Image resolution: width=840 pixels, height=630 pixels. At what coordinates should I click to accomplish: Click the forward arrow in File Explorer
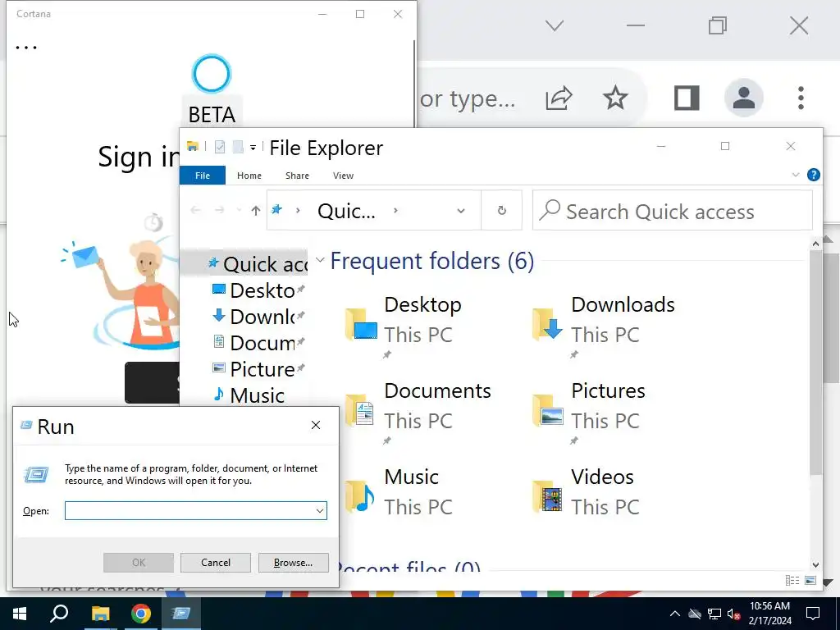pyautogui.click(x=219, y=211)
